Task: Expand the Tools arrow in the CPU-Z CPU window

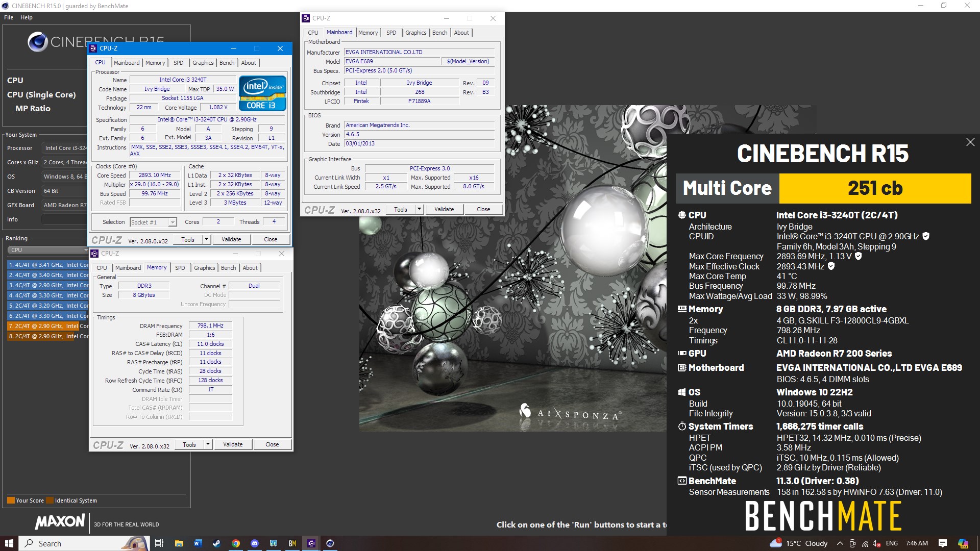Action: (x=206, y=239)
